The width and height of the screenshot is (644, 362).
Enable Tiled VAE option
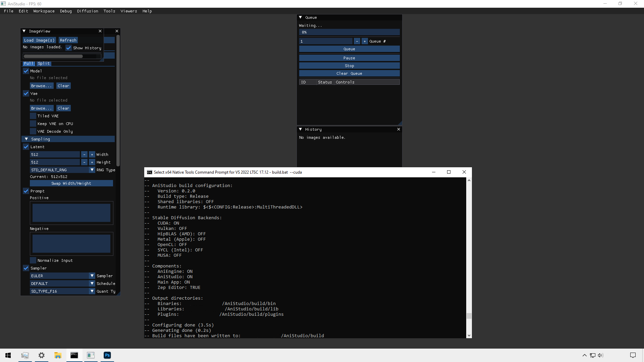click(33, 116)
